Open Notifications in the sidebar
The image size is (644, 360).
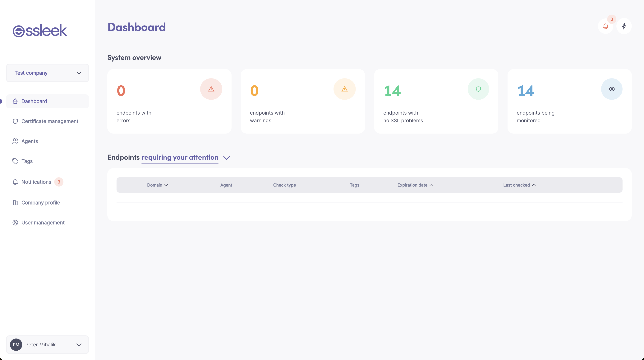tap(36, 182)
